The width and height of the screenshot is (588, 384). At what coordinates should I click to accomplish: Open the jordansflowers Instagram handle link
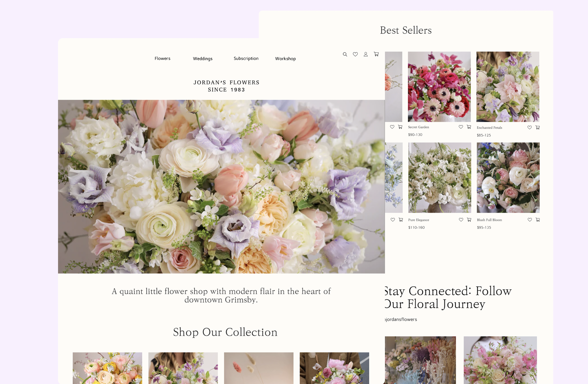click(401, 319)
